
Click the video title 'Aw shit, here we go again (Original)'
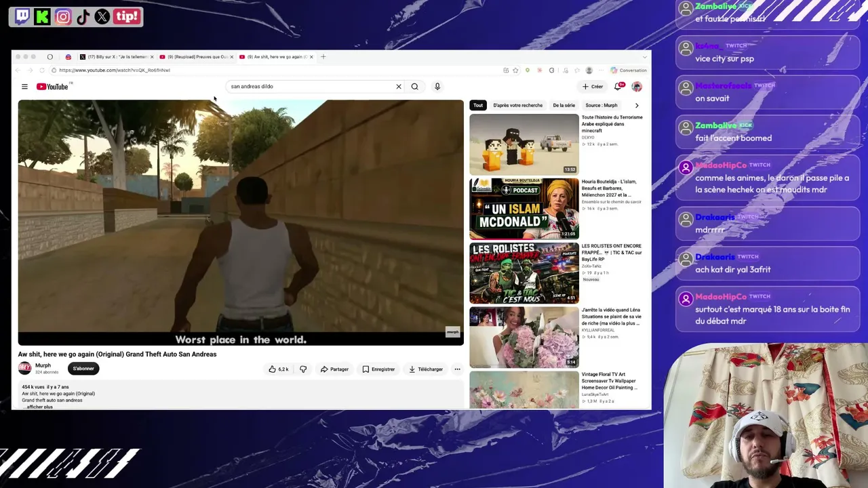point(117,354)
